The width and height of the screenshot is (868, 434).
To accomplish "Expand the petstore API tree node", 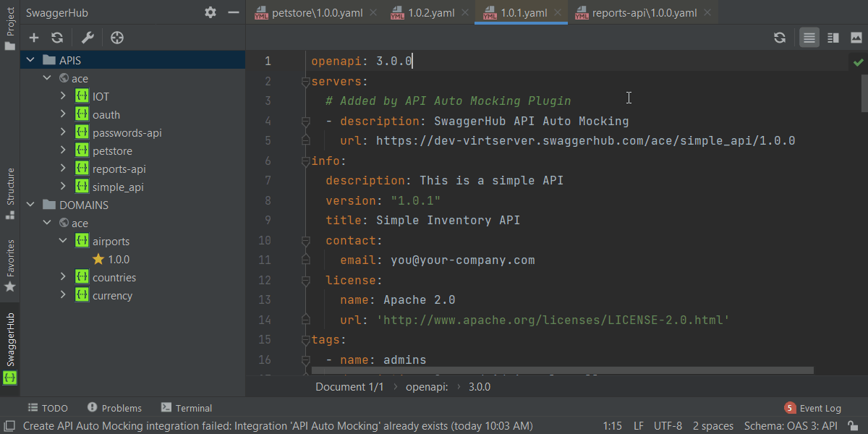I will coord(64,151).
